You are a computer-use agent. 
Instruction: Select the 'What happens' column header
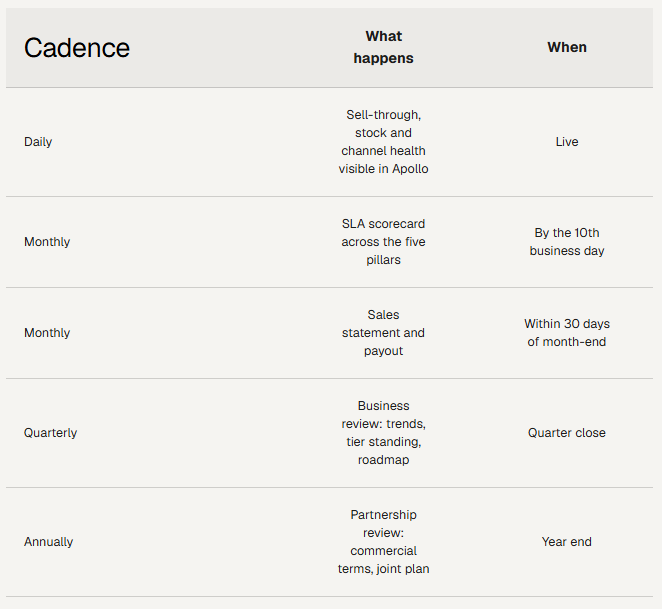(x=383, y=47)
